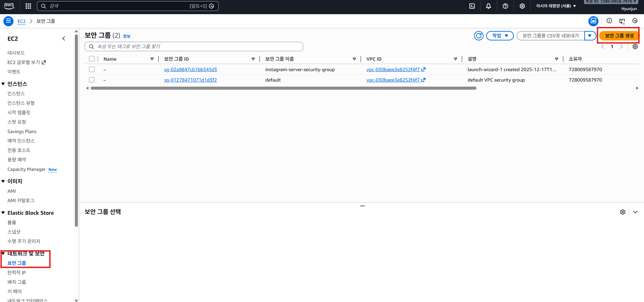Open 키 페어 in sidebar
Viewport: 644px width, 302px height.
[14, 291]
